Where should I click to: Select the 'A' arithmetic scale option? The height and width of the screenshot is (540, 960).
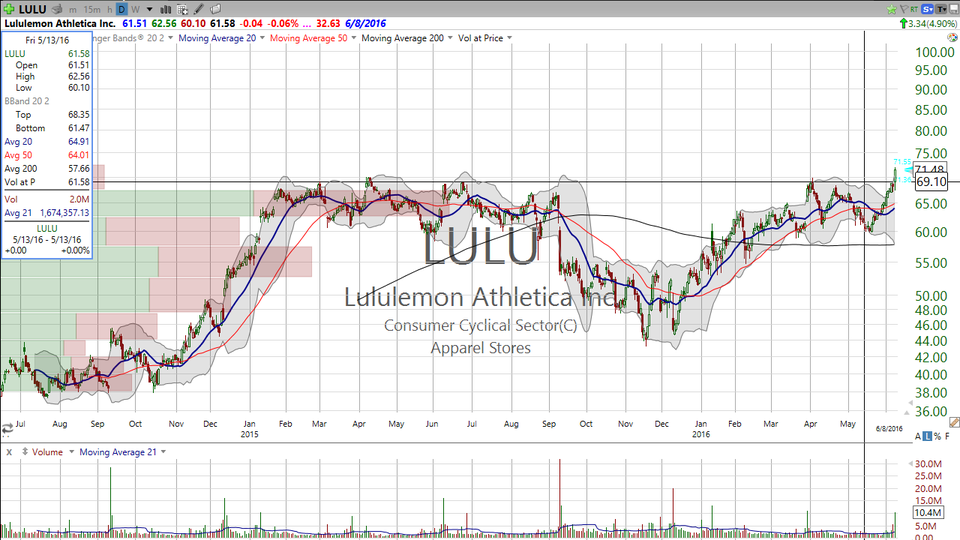918,436
